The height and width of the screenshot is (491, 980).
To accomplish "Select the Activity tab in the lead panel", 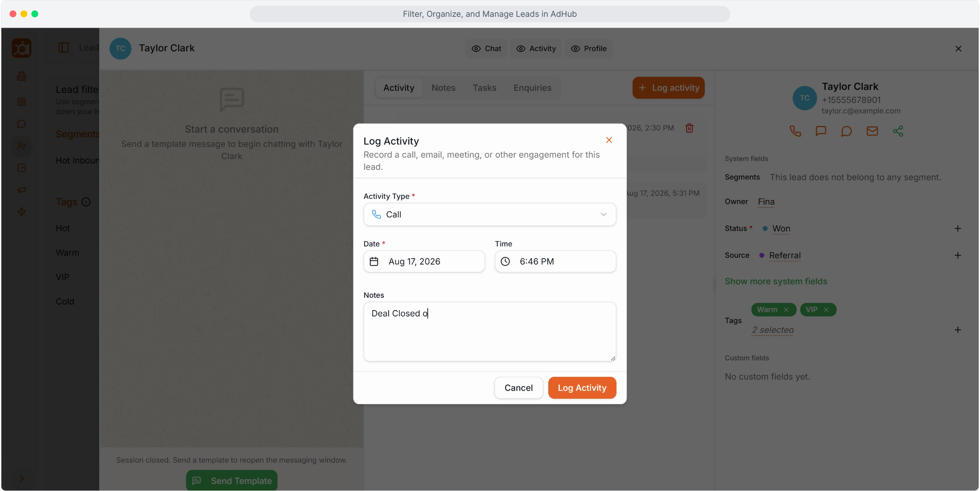I will point(399,88).
